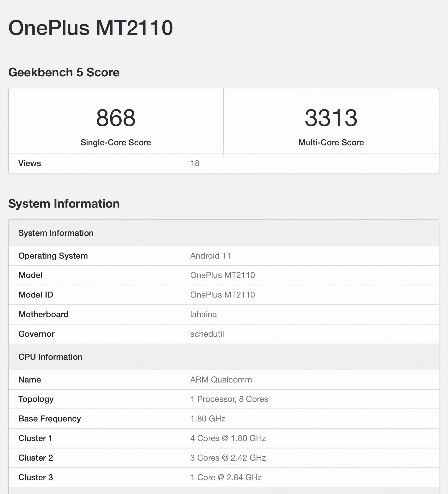
Task: Click the Topology label
Action: click(x=36, y=399)
